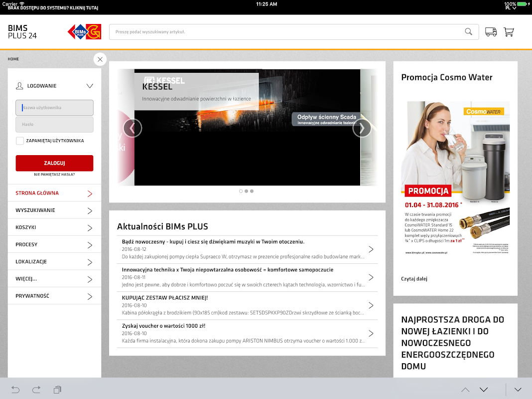Image resolution: width=532 pixels, height=399 pixels.
Task: Expand Więcej... arrow
Action: pyautogui.click(x=90, y=279)
